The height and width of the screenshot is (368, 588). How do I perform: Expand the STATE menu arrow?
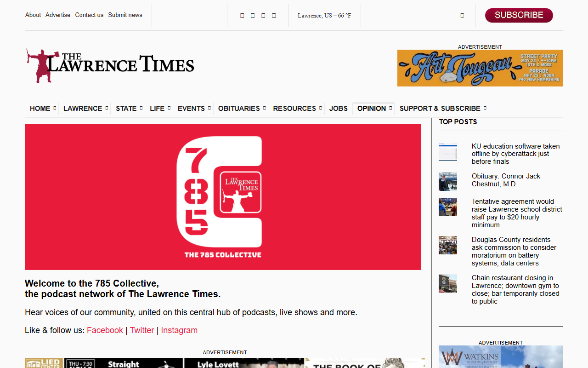(x=141, y=108)
